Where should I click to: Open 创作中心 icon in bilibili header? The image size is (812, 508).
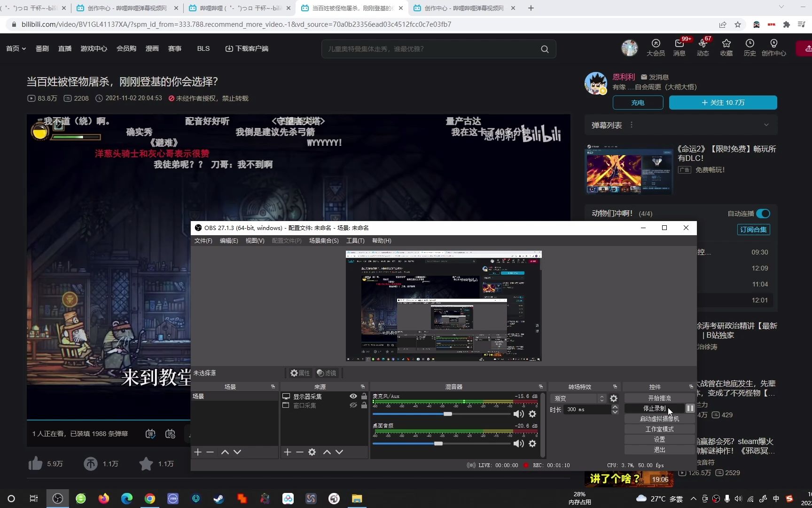click(x=773, y=48)
